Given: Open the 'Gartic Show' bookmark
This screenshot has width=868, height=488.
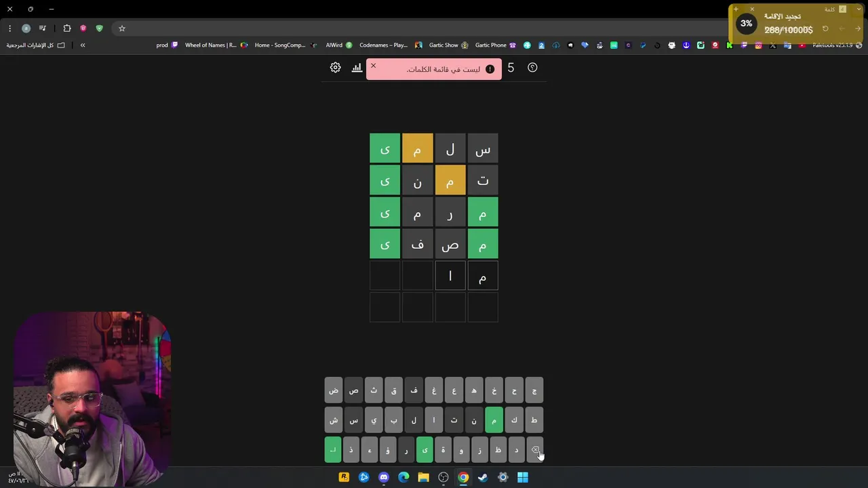Looking at the screenshot, I should 448,45.
